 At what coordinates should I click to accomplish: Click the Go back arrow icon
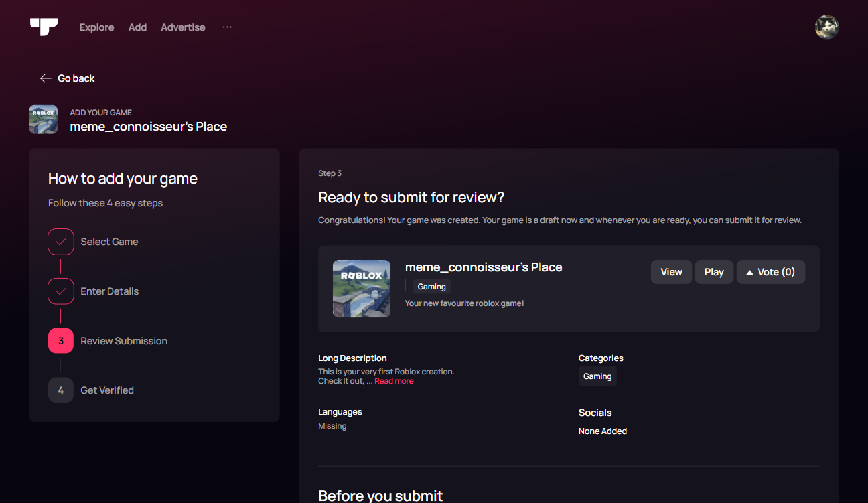point(46,78)
